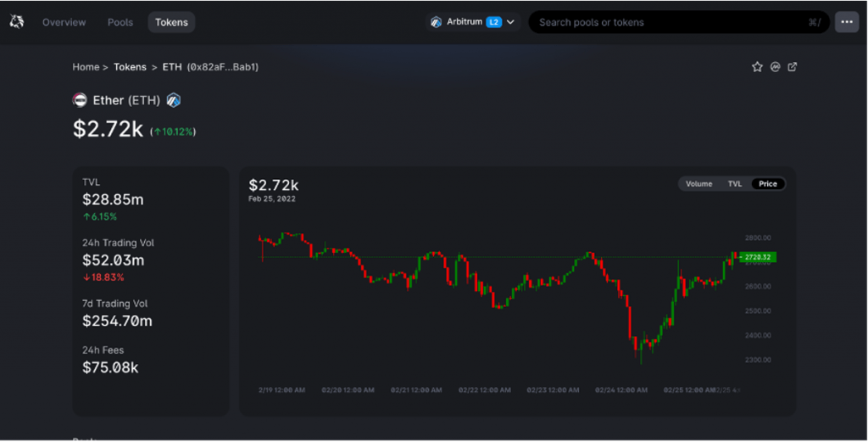Image resolution: width=868 pixels, height=442 pixels.
Task: Switch chart to TVL view
Action: 735,184
